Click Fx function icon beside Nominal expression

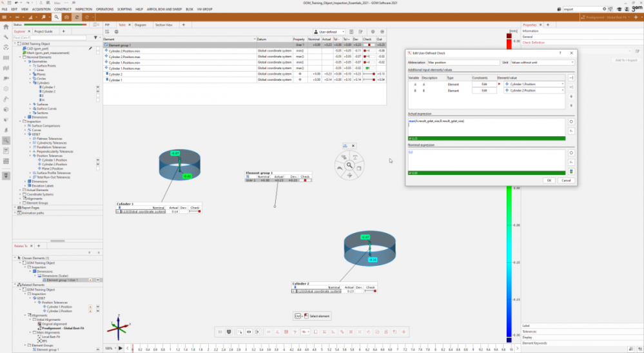[571, 163]
